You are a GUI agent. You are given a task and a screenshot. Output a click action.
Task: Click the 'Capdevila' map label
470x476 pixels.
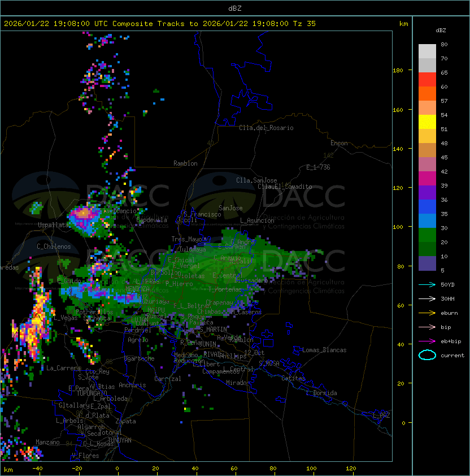pyautogui.click(x=152, y=220)
